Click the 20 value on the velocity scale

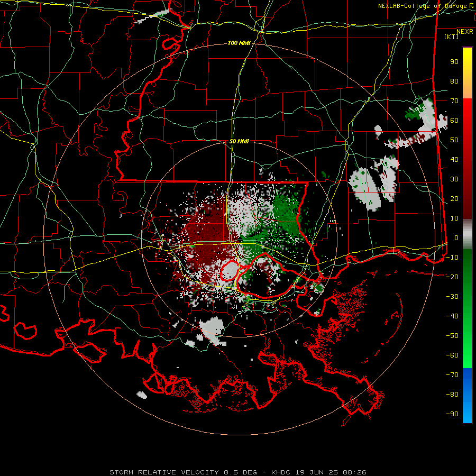(x=454, y=199)
